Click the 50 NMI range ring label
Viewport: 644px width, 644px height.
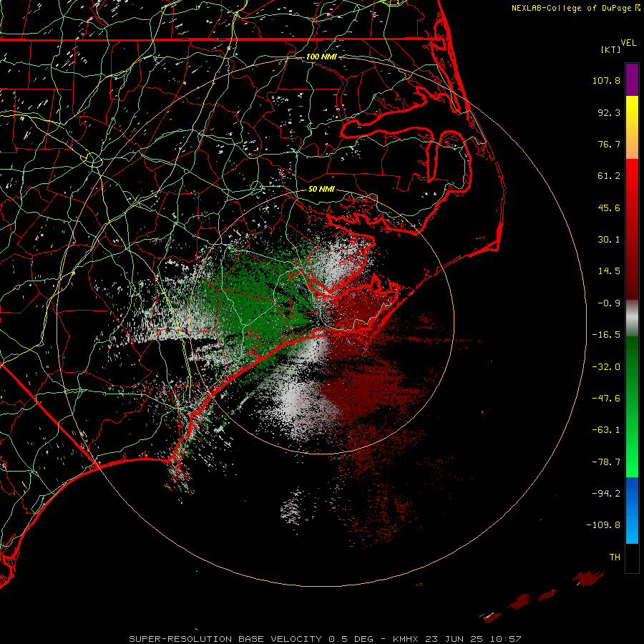point(321,189)
